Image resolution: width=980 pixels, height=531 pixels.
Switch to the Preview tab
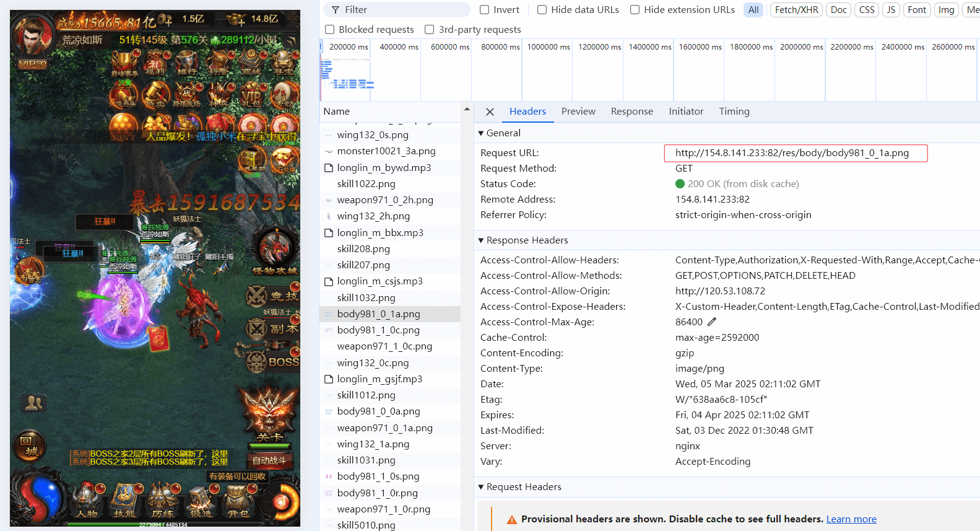[x=578, y=112]
